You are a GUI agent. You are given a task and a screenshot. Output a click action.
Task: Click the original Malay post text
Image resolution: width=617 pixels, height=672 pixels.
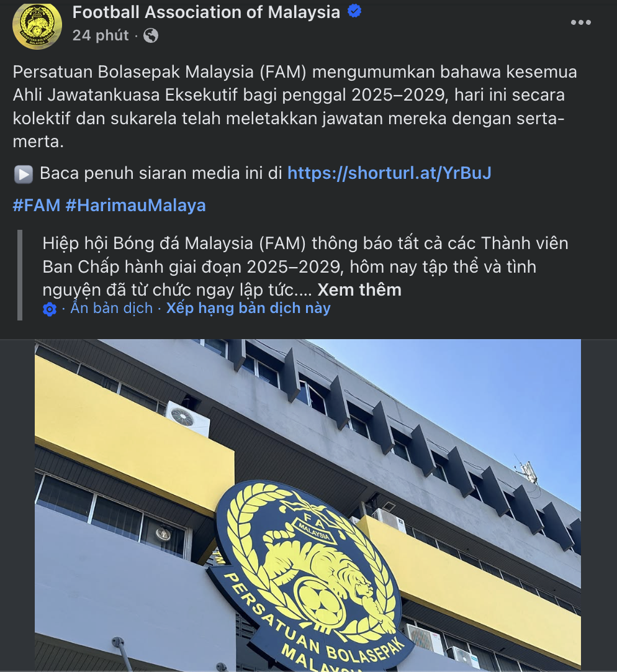click(x=295, y=107)
